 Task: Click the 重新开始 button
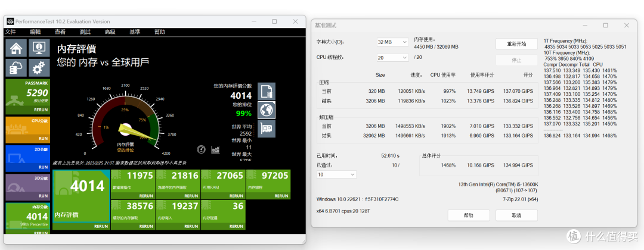coord(516,44)
